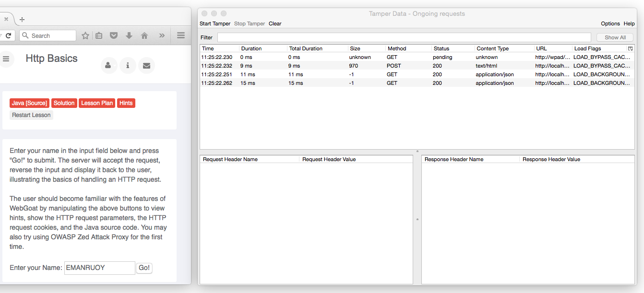Click Start Tamper in Tamper Data
The height and width of the screenshot is (293, 644).
pos(215,23)
